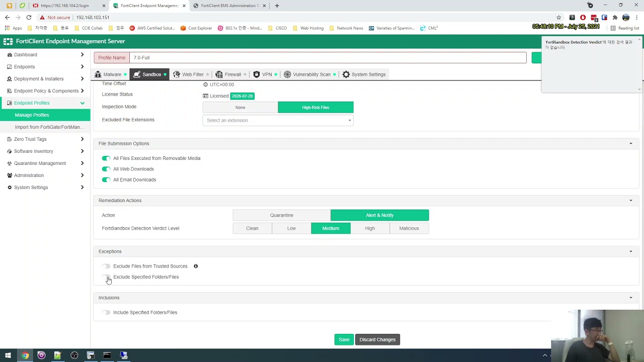Viewport: 644px width, 362px height.
Task: Select the Sandbox tab
Action: pos(149,74)
